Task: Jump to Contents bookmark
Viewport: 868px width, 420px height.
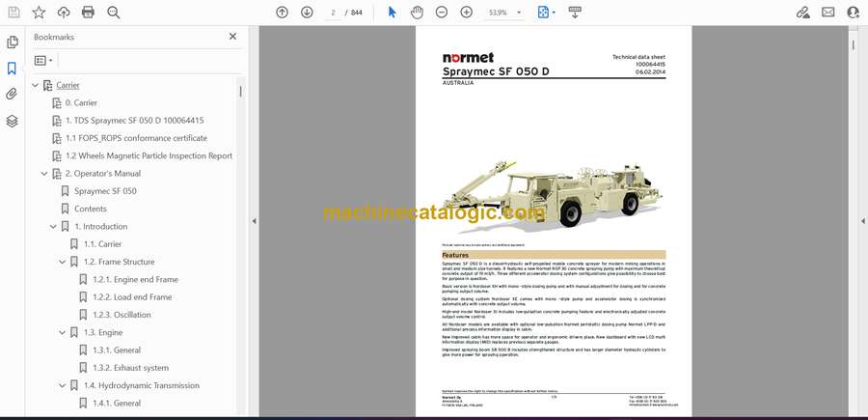Action: pyautogui.click(x=91, y=209)
